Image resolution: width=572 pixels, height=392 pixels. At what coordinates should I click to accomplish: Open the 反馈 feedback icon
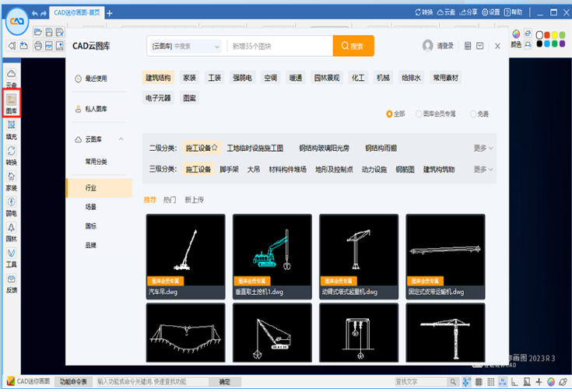point(11,283)
